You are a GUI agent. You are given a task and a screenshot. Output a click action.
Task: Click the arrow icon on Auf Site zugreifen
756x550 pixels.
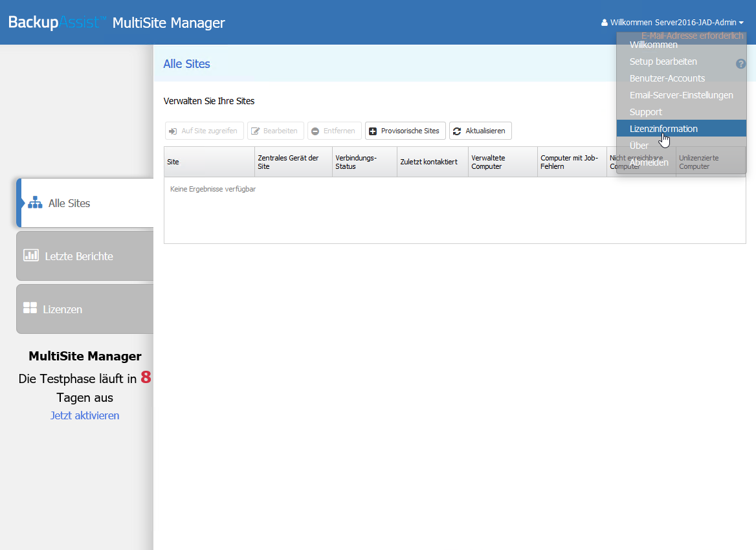tap(173, 131)
